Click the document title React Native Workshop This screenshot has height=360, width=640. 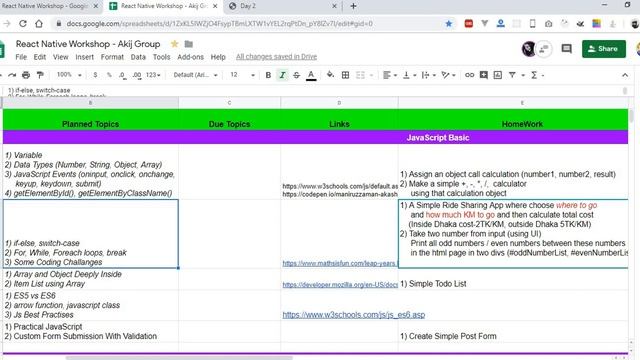click(88, 44)
